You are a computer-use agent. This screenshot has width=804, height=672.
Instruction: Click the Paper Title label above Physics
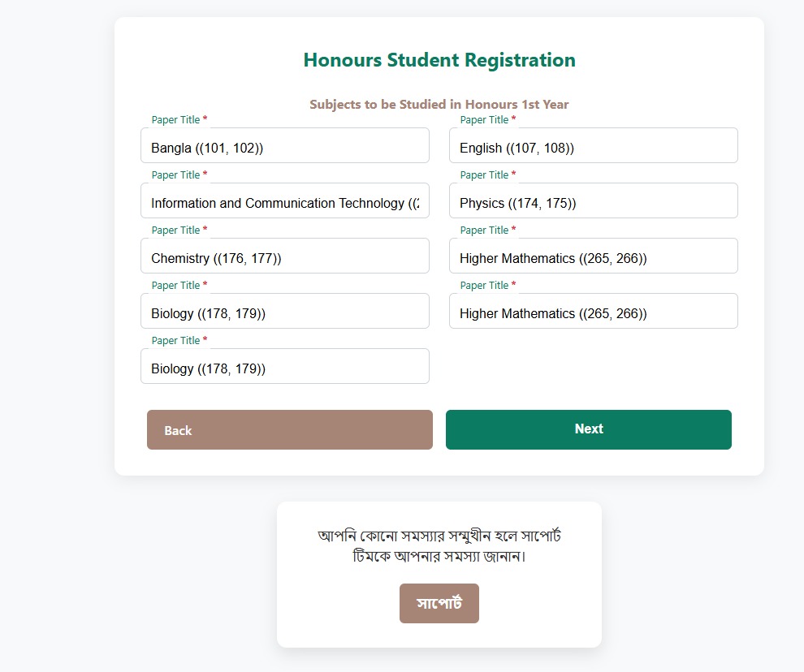(x=485, y=175)
